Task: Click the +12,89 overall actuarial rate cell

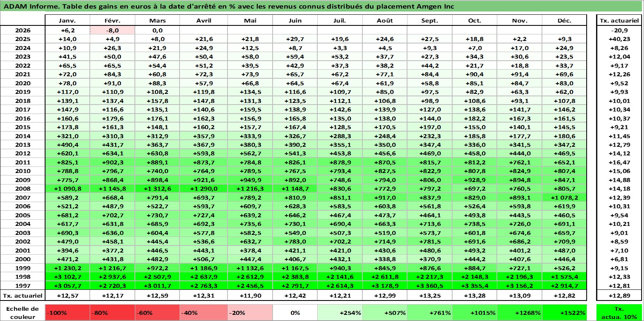Action: (619, 296)
